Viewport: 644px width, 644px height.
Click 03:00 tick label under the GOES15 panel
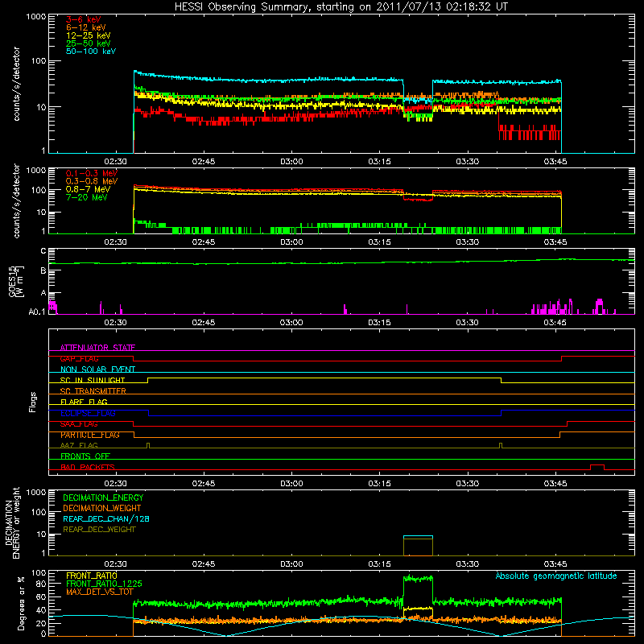[291, 323]
